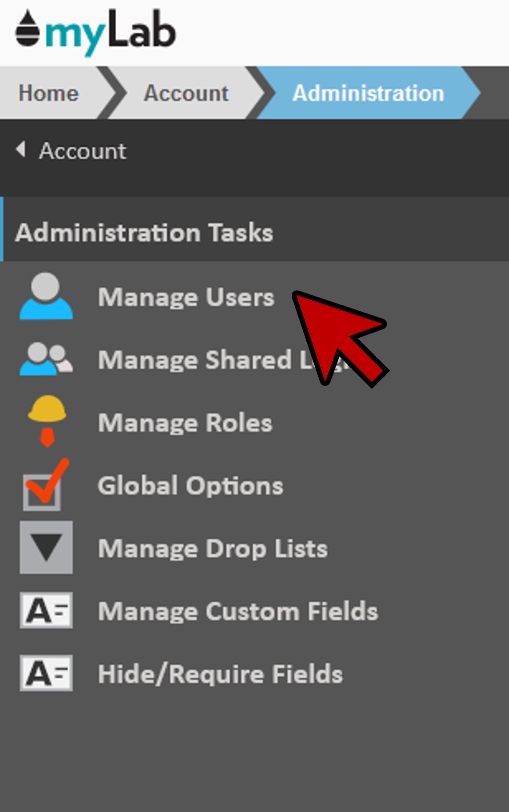This screenshot has height=812, width=509.
Task: Open the Manage Drop Lists text link
Action: click(x=212, y=548)
